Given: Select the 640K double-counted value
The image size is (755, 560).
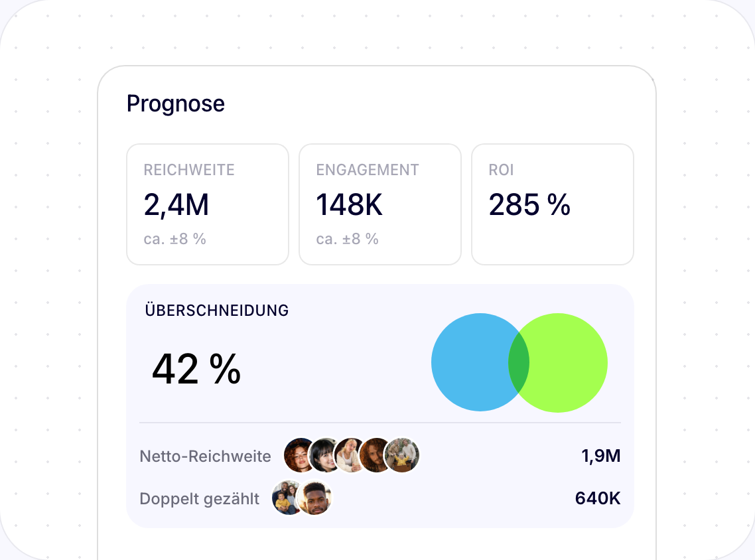Looking at the screenshot, I should (598, 498).
